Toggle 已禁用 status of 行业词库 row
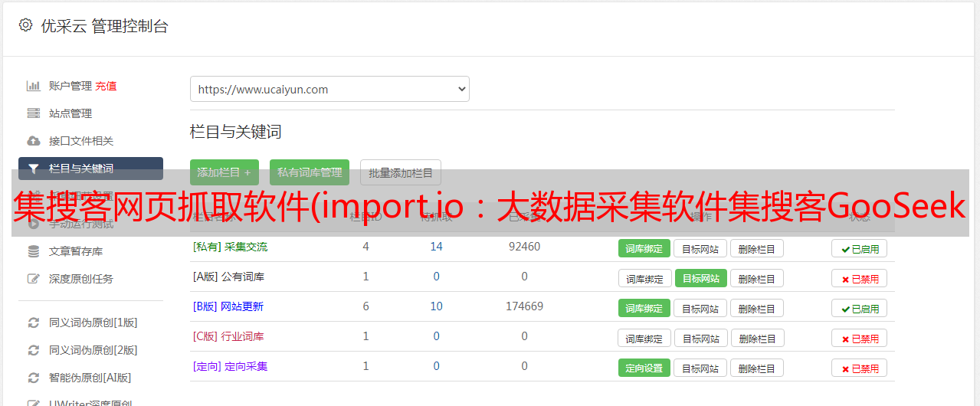Screen dimensions: 980x406 [859, 338]
